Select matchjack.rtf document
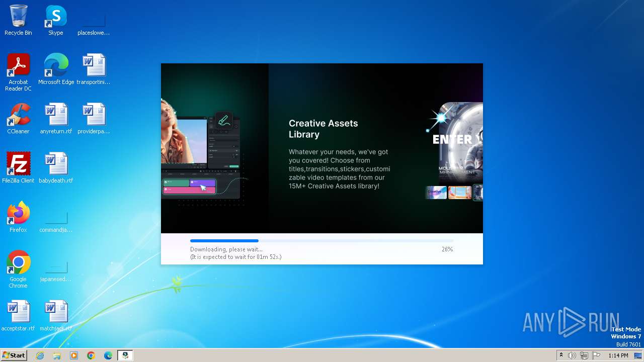Image resolution: width=644 pixels, height=362 pixels. tap(56, 316)
